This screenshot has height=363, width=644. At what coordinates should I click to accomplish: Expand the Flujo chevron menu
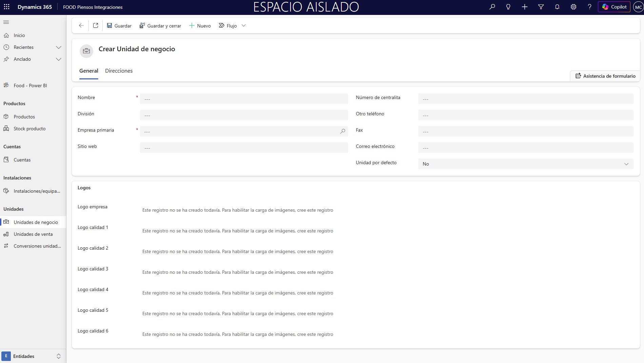point(244,25)
